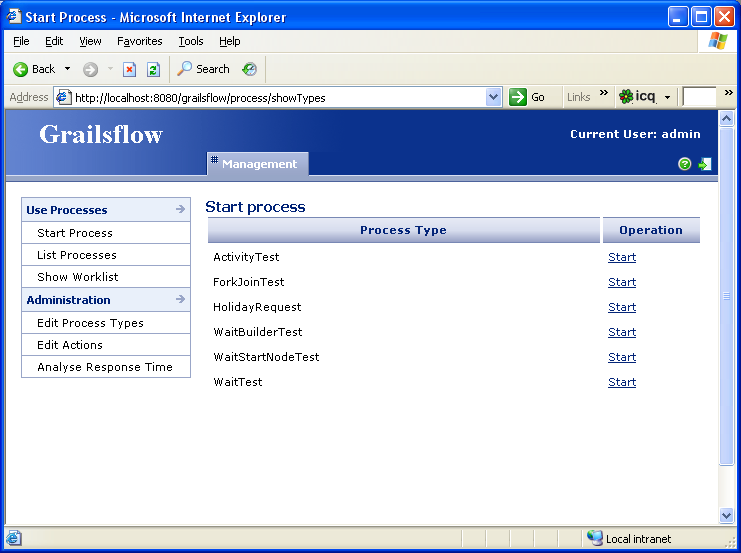Click the Search magnifier toolbar button

[x=204, y=69]
